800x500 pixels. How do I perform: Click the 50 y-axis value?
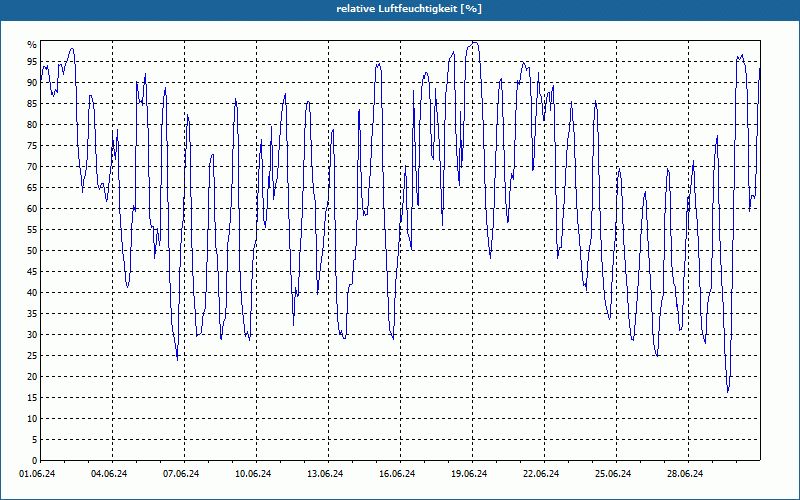pos(32,251)
